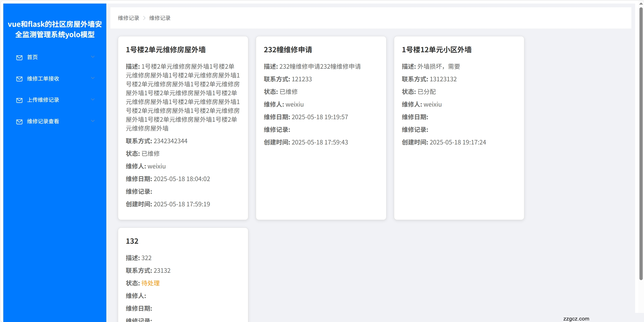Click the 1号楼2单元维修房屋外墙 card title
The image size is (644, 322).
pyautogui.click(x=166, y=50)
